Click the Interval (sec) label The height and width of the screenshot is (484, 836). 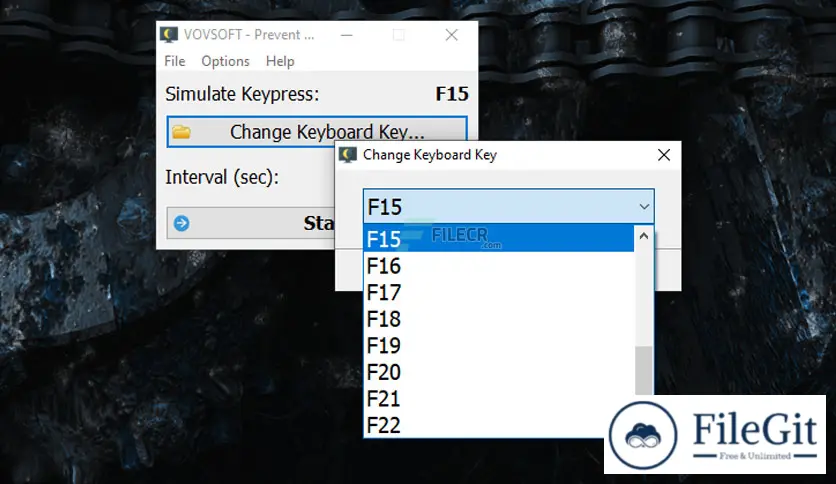222,177
